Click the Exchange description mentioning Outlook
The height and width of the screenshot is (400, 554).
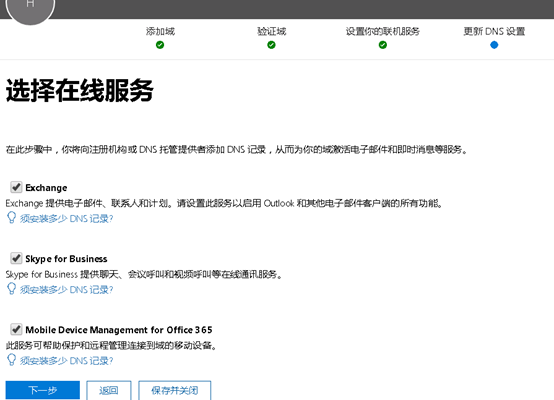[224, 203]
